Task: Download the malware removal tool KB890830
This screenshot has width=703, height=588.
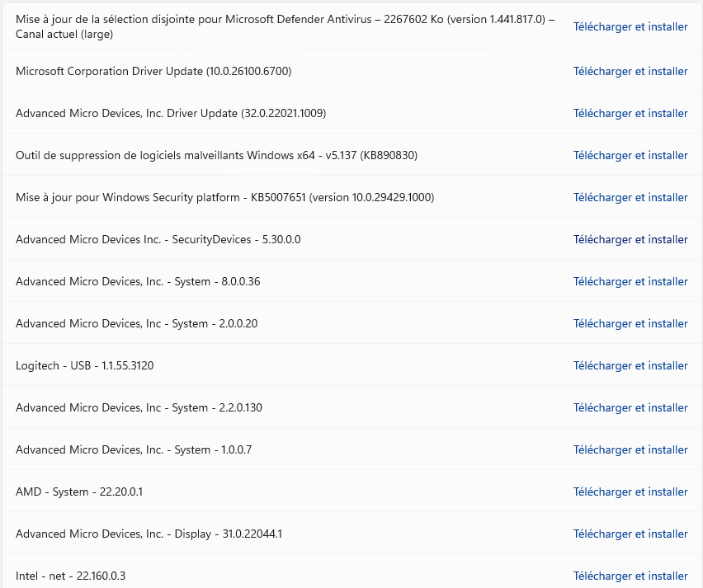Action: 630,155
